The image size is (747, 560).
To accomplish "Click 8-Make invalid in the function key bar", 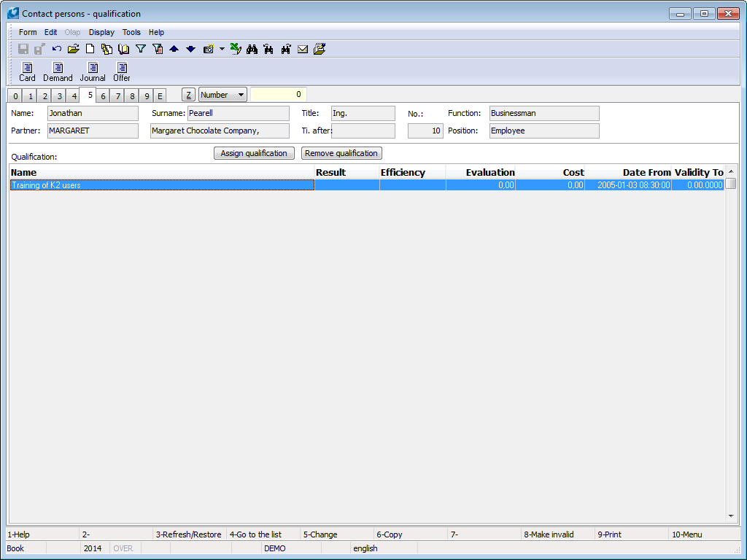I will coord(557,534).
